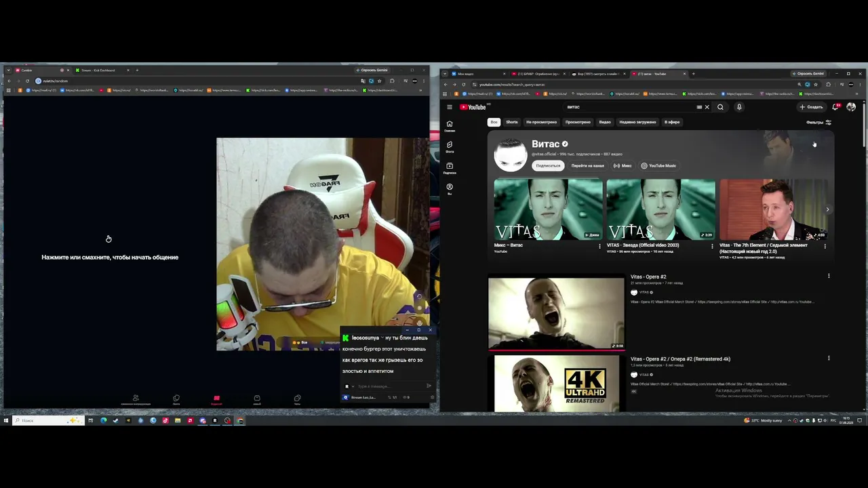Open YouTube search filters (Фильтры)
Viewport: 868px width, 488px height.
818,123
